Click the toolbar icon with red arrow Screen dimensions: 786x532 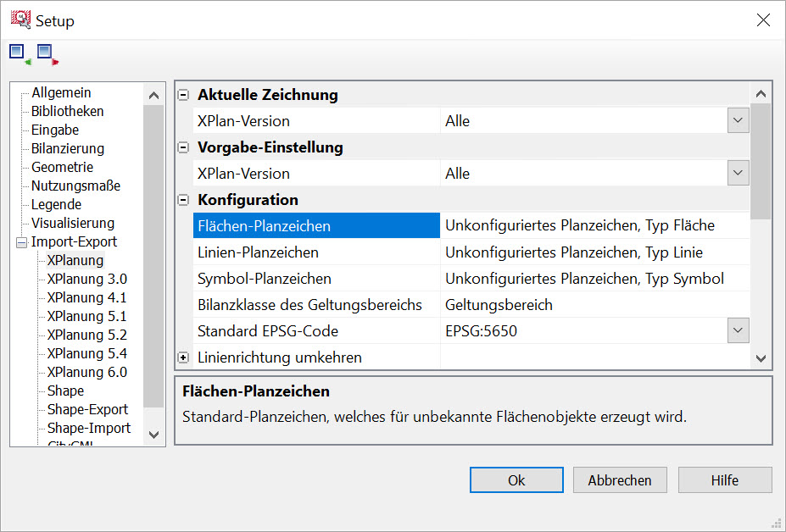point(47,55)
